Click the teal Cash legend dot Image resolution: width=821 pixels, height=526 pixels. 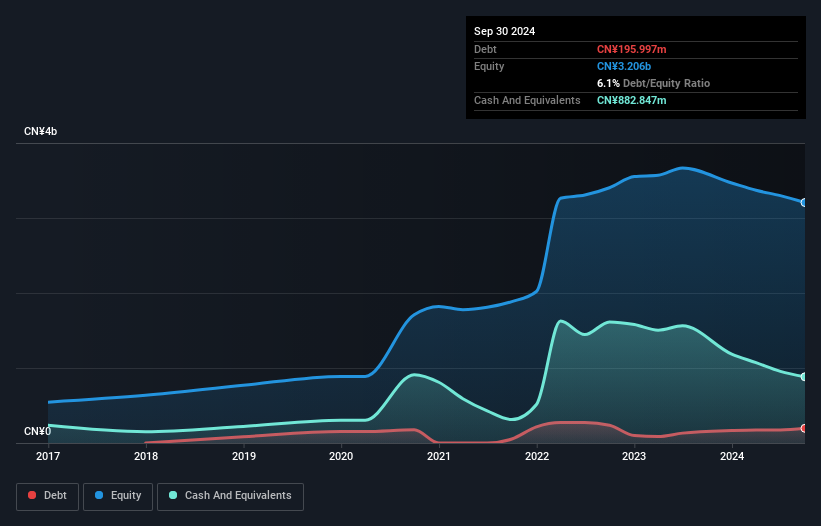[173, 495]
